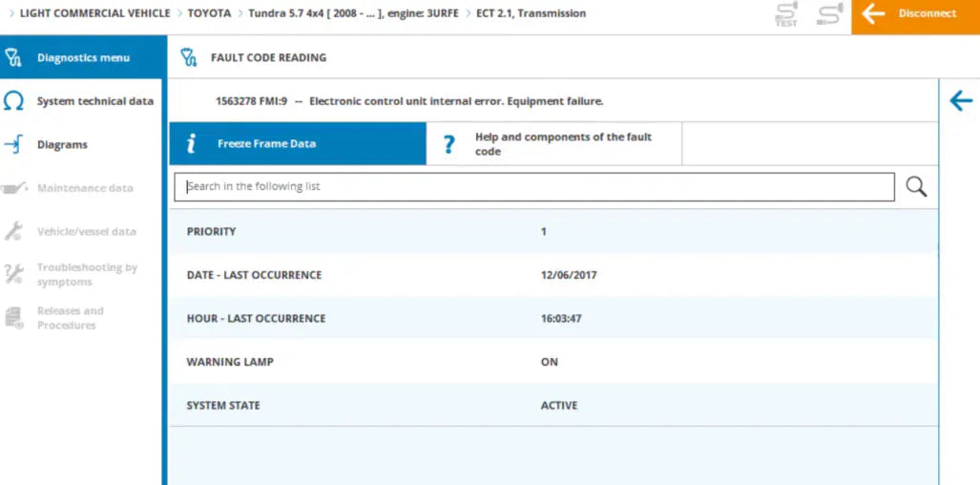Select the PRIORITY row

(552, 231)
